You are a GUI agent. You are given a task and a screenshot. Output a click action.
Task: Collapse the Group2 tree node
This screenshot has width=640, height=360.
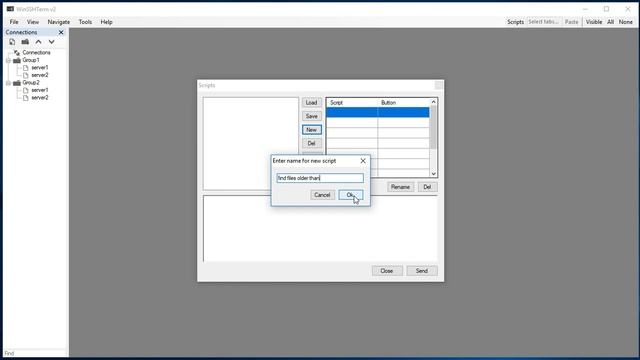pos(8,83)
